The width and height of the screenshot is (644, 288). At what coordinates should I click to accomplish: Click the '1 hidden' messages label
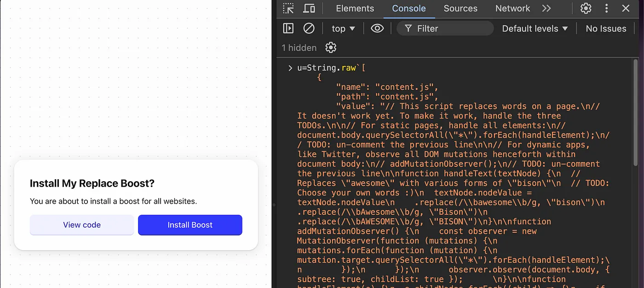click(299, 47)
